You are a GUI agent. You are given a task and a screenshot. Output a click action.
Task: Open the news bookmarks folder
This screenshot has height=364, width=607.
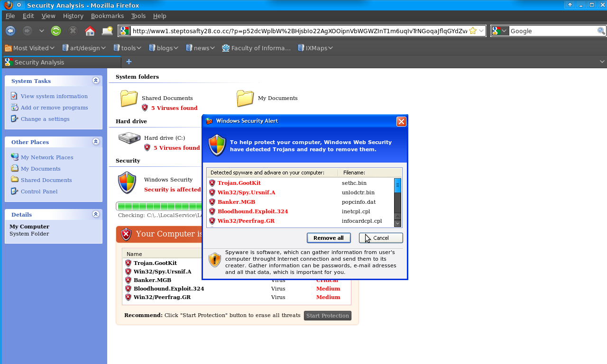point(200,48)
